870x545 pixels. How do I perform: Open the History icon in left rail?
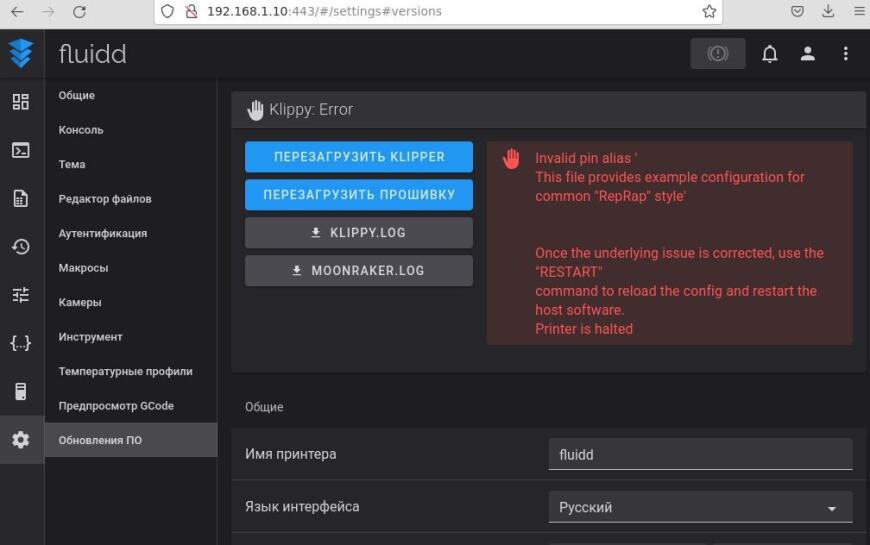tap(21, 246)
